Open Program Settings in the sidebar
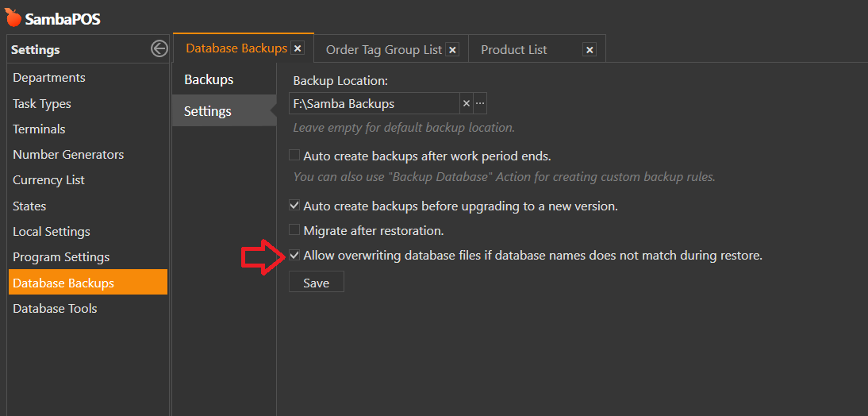The width and height of the screenshot is (868, 416). [x=61, y=257]
